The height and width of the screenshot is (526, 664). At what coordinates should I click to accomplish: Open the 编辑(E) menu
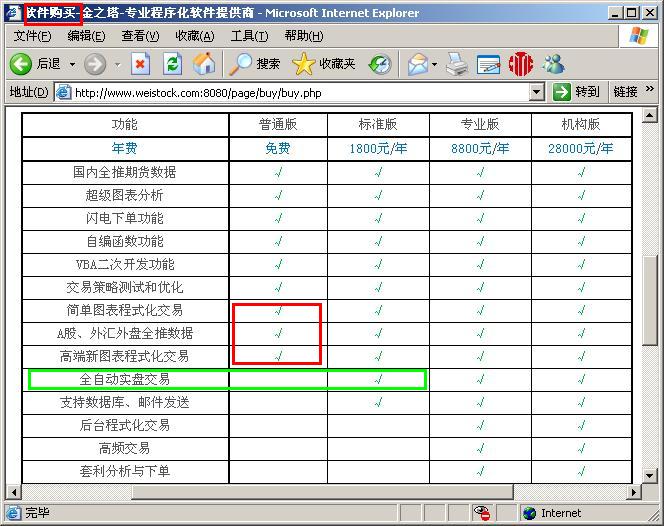[x=86, y=36]
